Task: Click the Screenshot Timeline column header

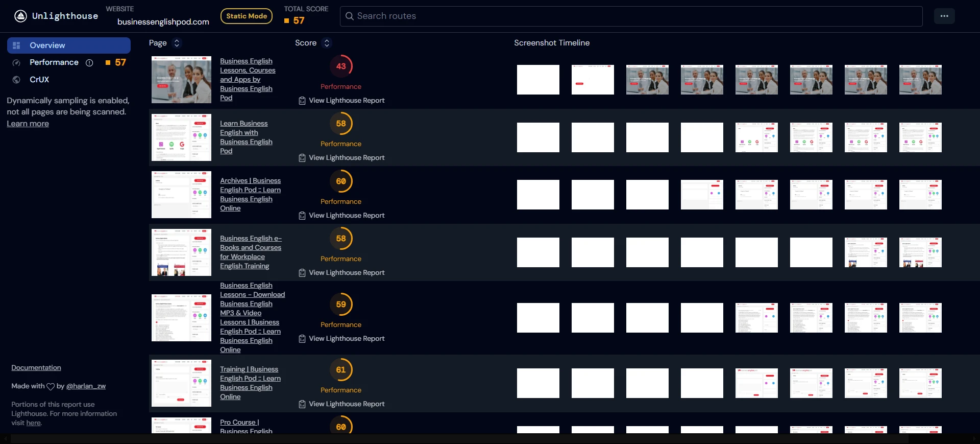Action: [552, 43]
